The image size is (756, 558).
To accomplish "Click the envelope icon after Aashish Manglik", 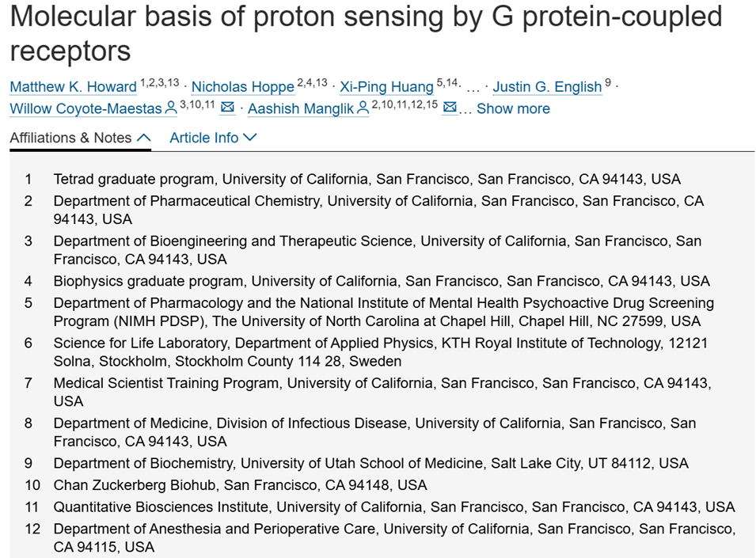I will coord(450,107).
